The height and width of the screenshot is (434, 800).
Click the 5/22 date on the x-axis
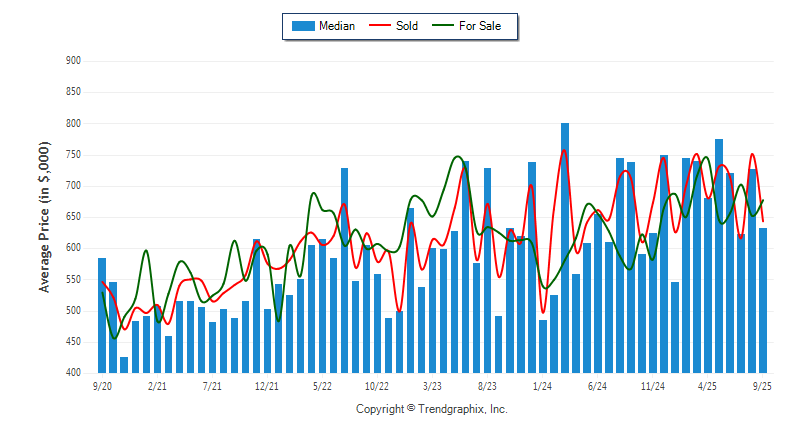(x=322, y=385)
